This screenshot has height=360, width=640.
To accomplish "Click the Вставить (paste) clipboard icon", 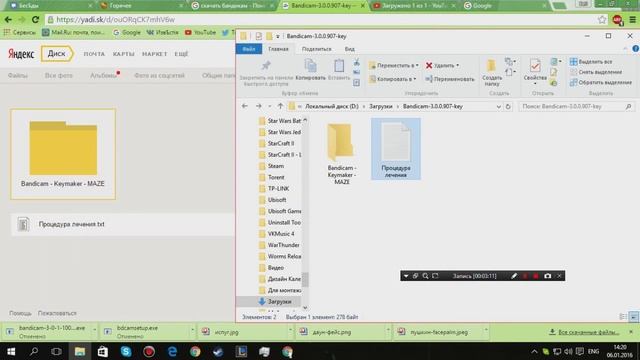I will pos(339,65).
